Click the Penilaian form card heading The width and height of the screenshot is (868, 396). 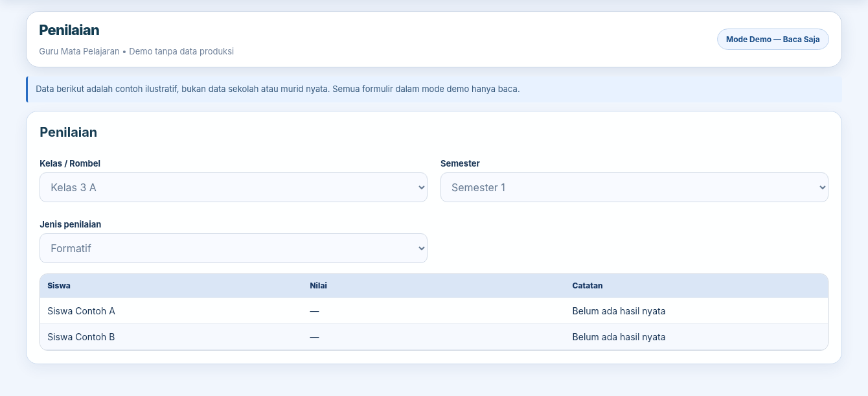69,132
